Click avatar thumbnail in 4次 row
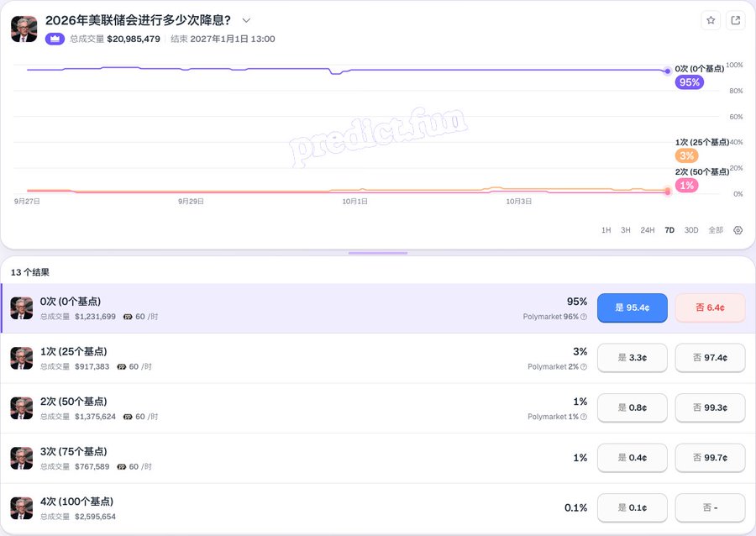 22,508
